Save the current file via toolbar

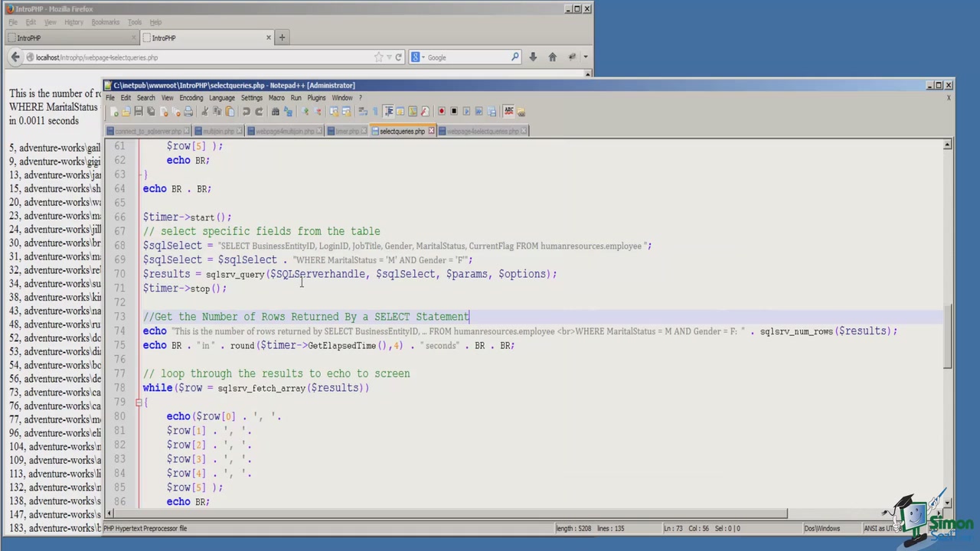[x=139, y=112]
